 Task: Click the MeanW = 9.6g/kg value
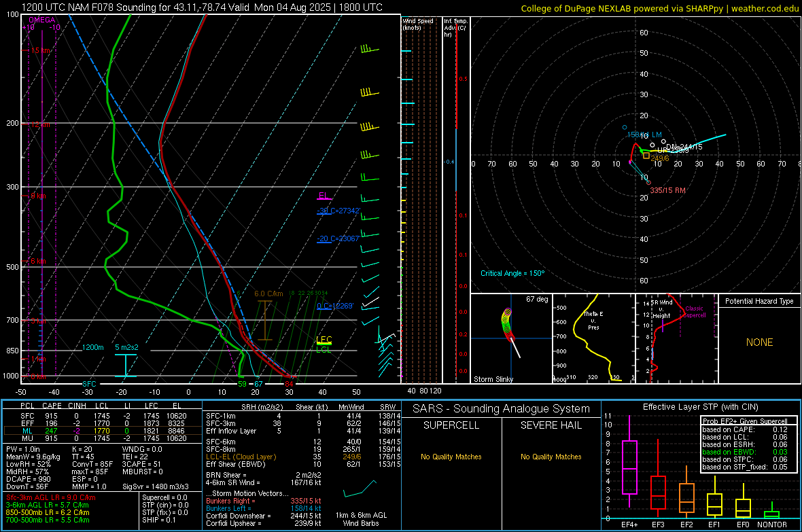(x=33, y=457)
